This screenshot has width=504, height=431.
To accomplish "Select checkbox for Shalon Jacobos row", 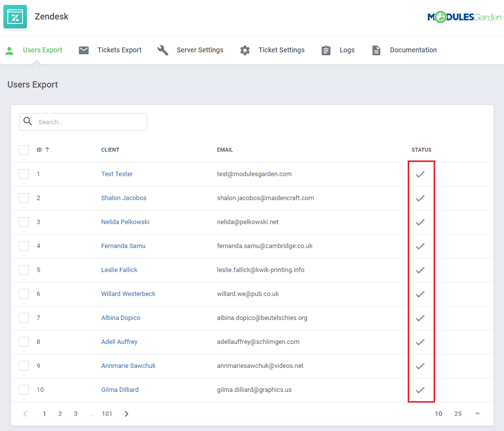I will click(24, 198).
